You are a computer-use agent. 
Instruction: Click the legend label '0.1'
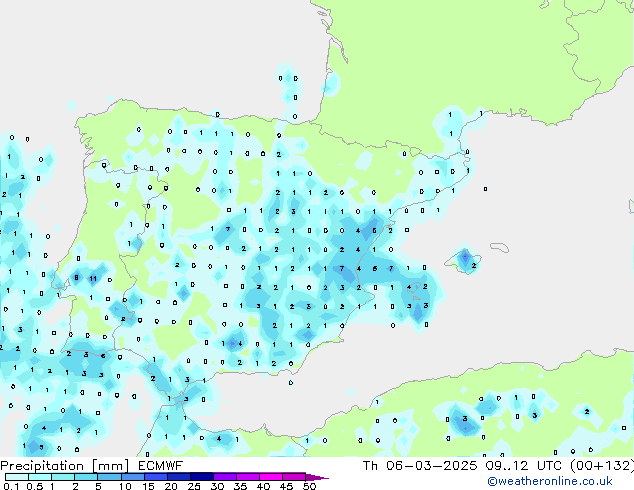11,486
